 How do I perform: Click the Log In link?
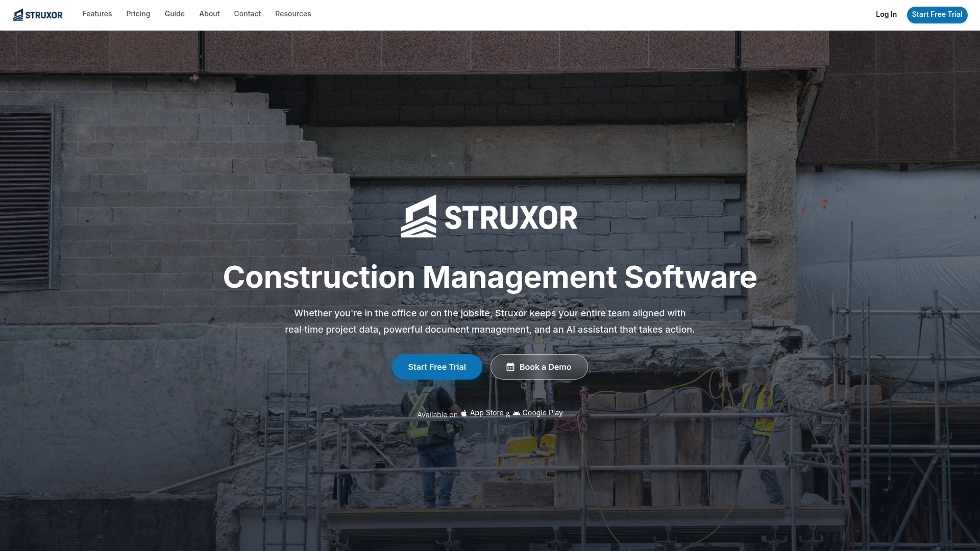(x=886, y=14)
